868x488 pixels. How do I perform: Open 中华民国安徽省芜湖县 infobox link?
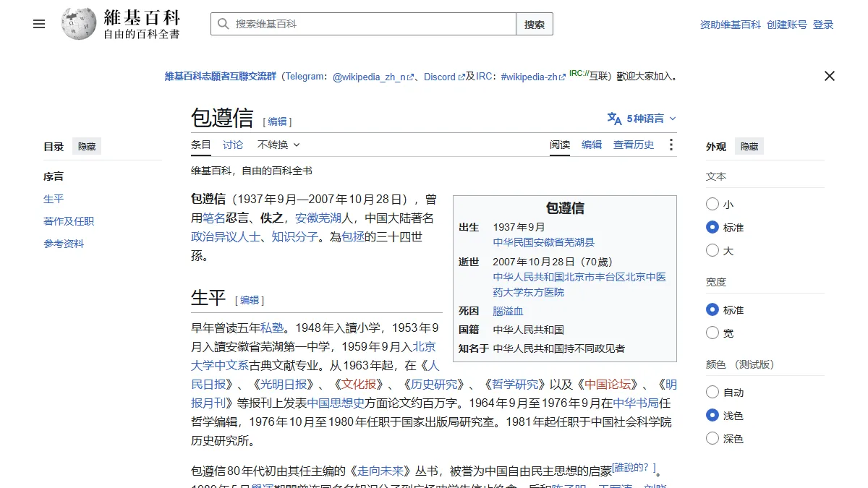[x=544, y=243]
